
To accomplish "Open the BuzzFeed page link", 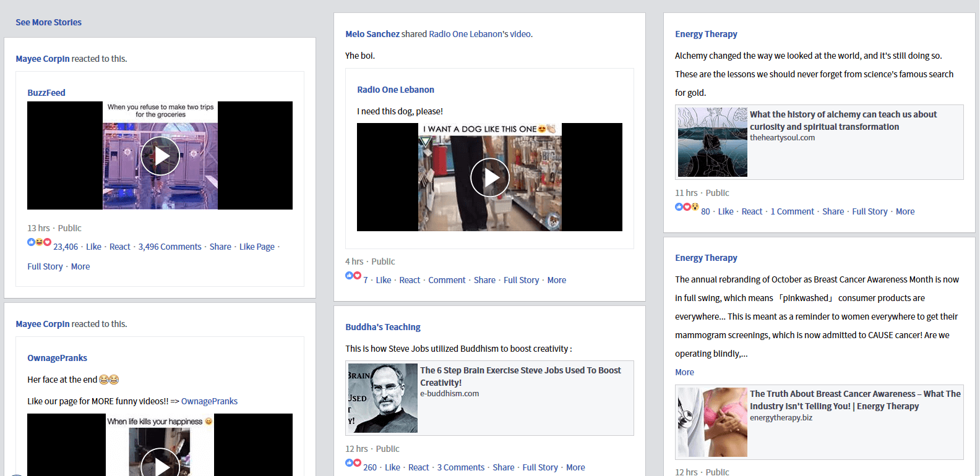I will coord(46,93).
